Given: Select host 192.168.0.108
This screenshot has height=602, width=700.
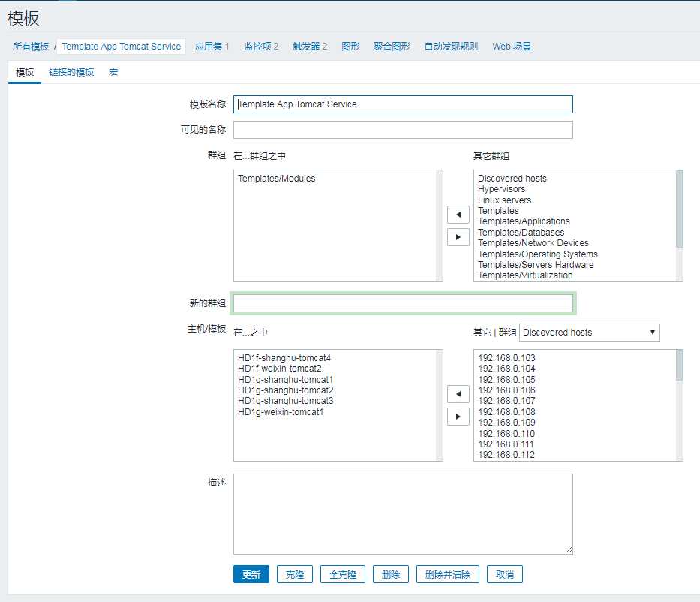Looking at the screenshot, I should point(506,412).
